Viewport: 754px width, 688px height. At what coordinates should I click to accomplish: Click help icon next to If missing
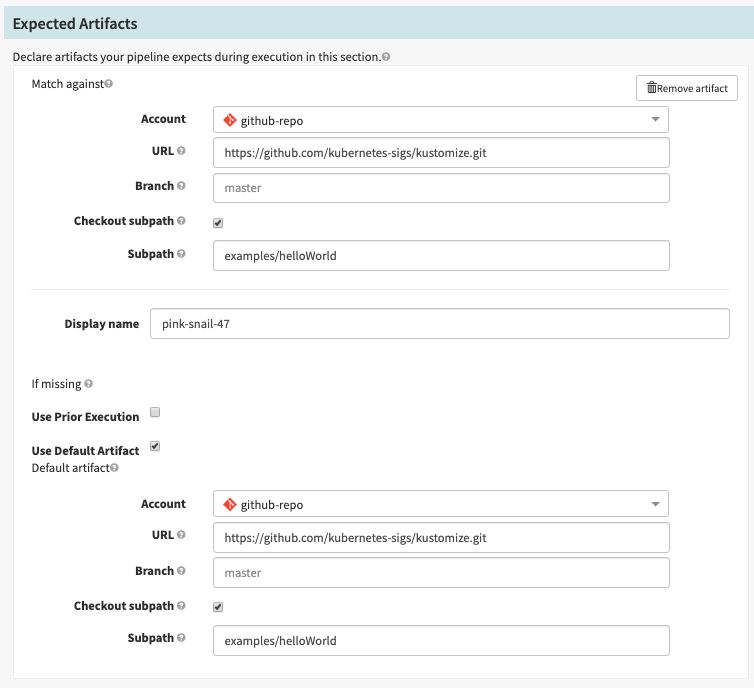[x=89, y=383]
